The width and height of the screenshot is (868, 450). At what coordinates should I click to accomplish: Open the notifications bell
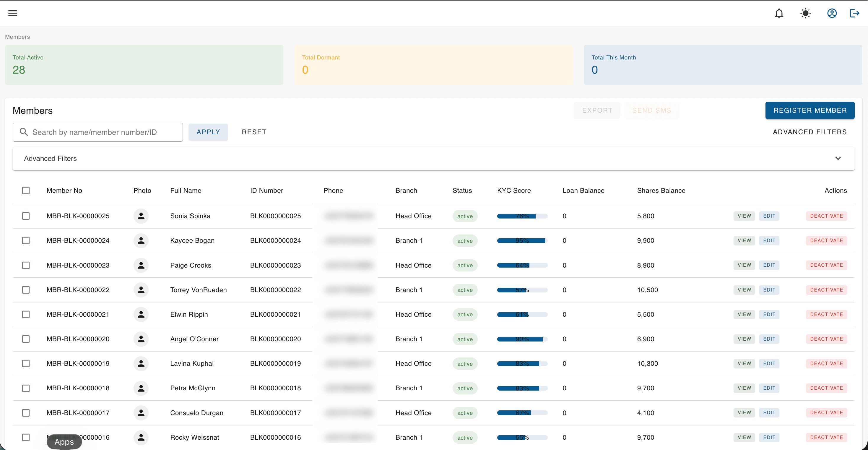pos(779,13)
